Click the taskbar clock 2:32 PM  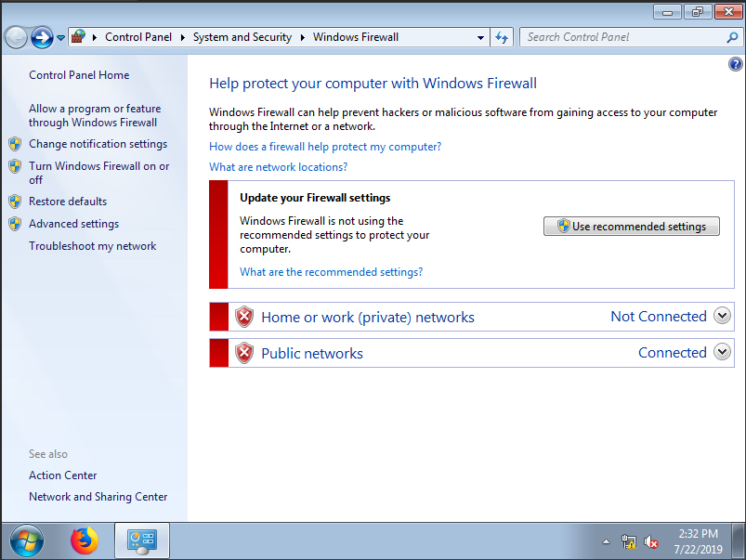click(x=698, y=534)
